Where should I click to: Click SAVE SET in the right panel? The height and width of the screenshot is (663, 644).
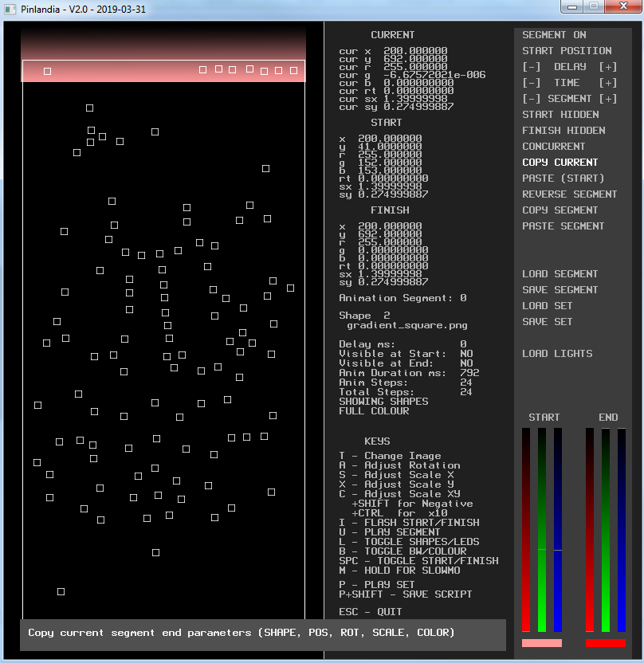548,322
